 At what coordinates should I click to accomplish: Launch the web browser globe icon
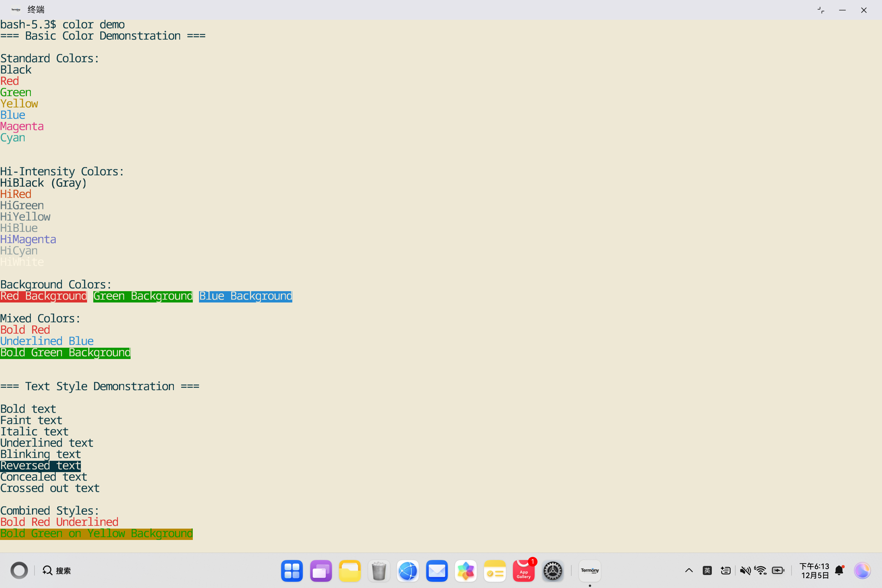(408, 571)
